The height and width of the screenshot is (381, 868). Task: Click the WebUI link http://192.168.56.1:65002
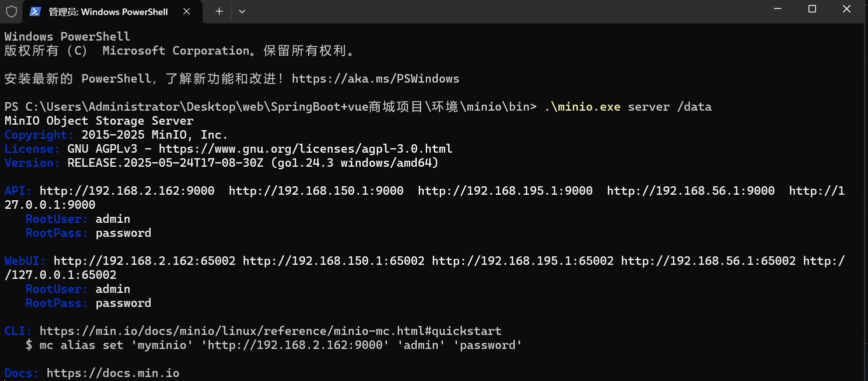(x=708, y=261)
